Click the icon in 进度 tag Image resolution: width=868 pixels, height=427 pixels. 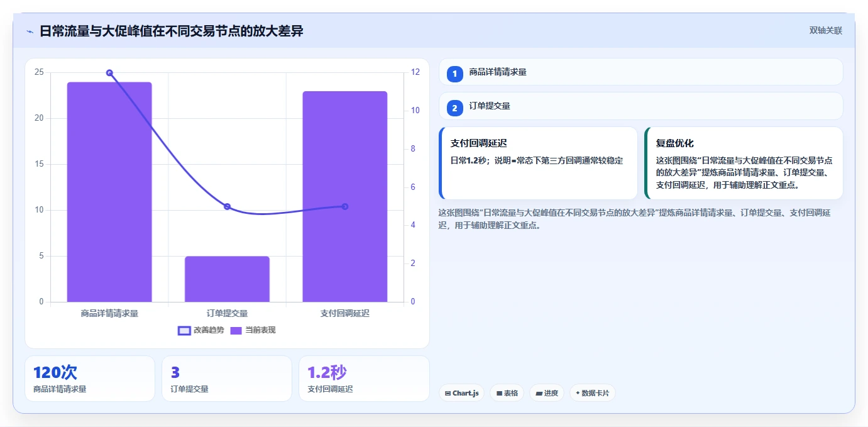coord(539,393)
